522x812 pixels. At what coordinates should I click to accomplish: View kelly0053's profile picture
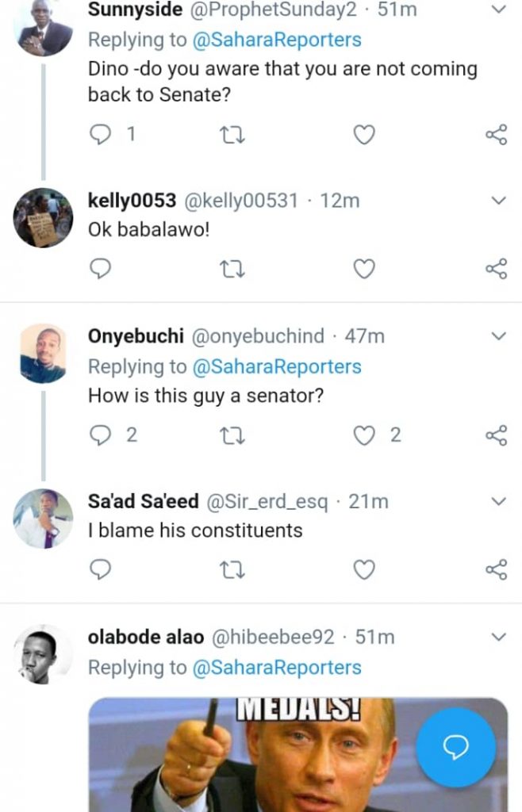point(43,217)
